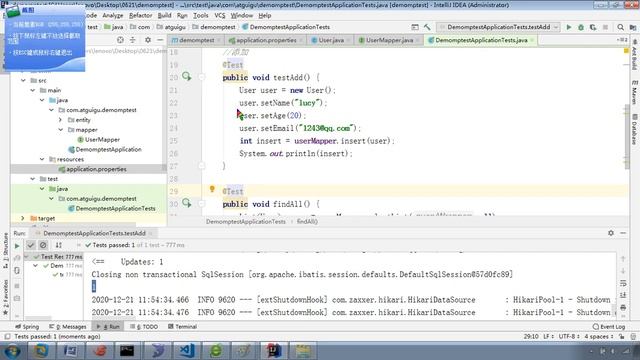Open Run panel settings gear icon

[611, 233]
